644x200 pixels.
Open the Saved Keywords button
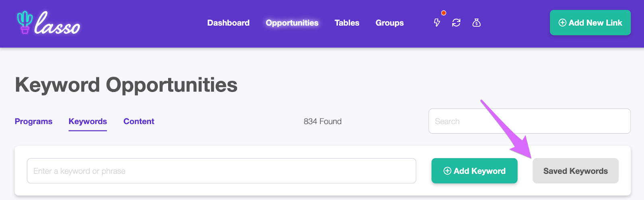pos(576,171)
